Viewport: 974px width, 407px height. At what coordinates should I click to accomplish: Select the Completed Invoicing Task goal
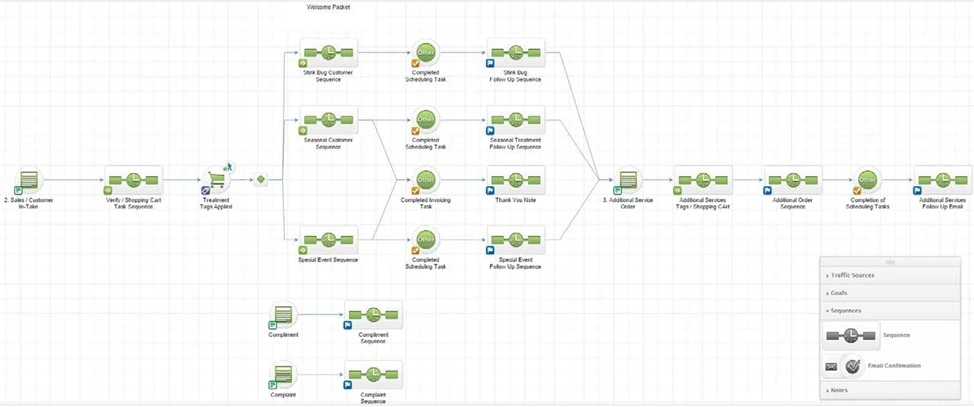point(426,180)
